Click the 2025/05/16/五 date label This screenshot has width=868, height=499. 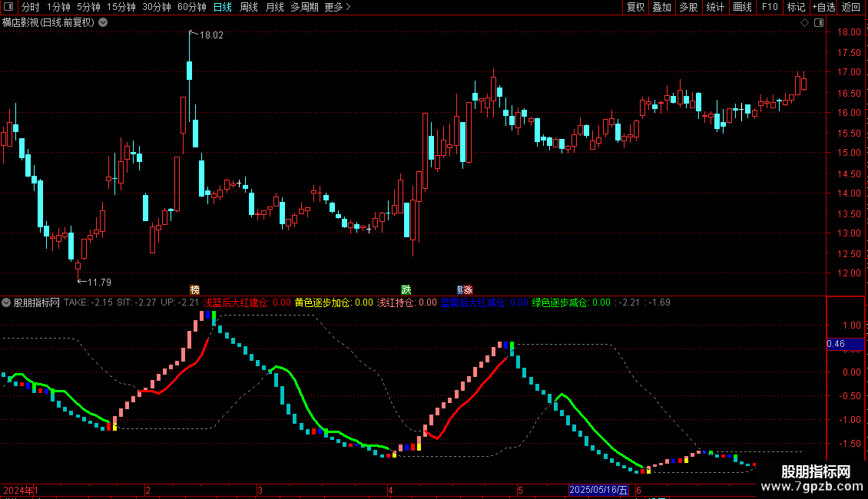tap(598, 490)
